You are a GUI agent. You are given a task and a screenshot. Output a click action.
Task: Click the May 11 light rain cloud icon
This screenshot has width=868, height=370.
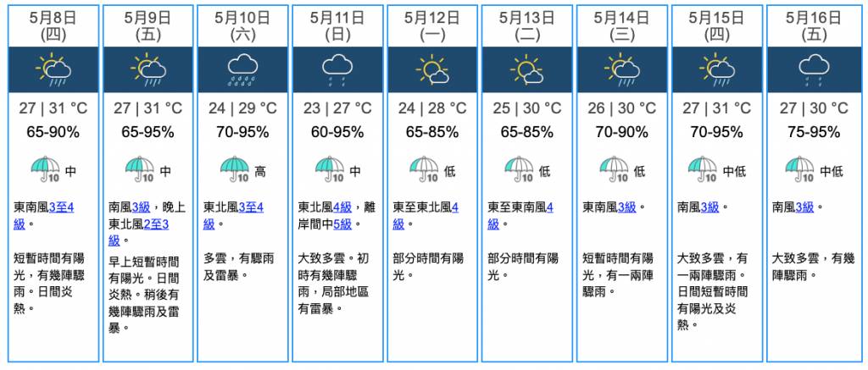[x=337, y=70]
